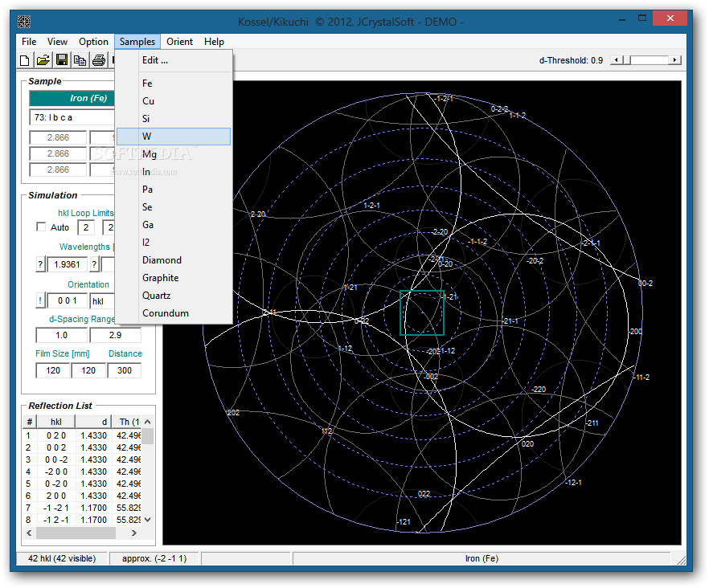
Task: Click the '?' button before wavelength 1.9361
Action: click(x=40, y=264)
